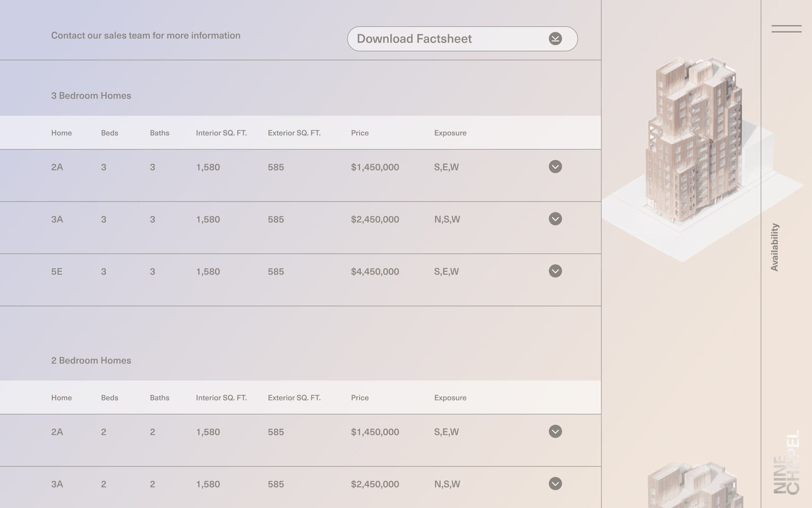Click the '2 Bedroom Homes' heading
This screenshot has width=812, height=508.
pos(91,361)
